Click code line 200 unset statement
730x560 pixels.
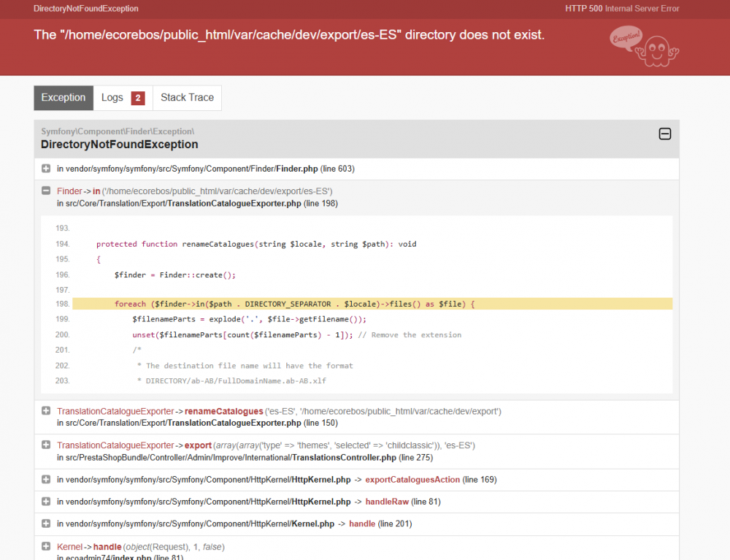296,334
